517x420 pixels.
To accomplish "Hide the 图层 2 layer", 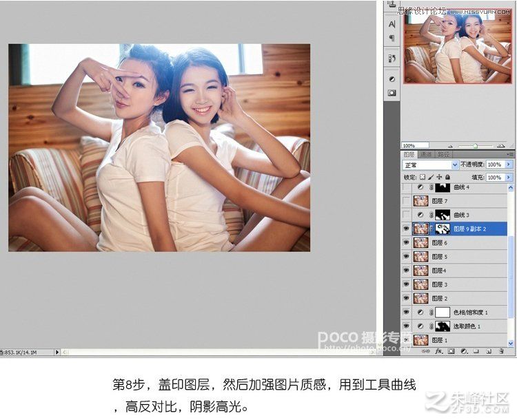I will point(407,298).
